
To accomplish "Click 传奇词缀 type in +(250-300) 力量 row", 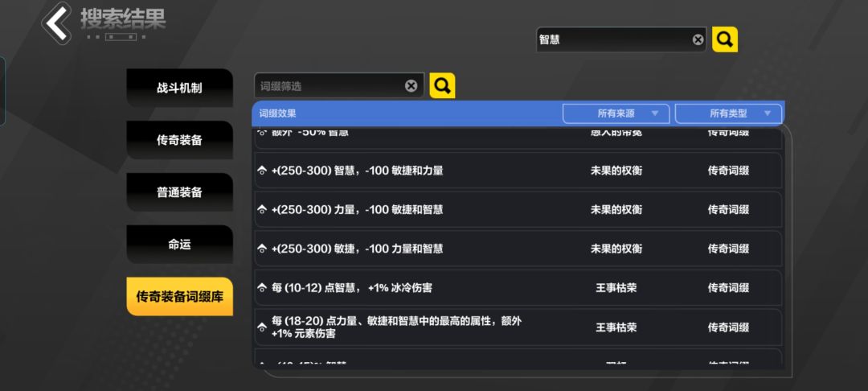I will click(x=728, y=210).
